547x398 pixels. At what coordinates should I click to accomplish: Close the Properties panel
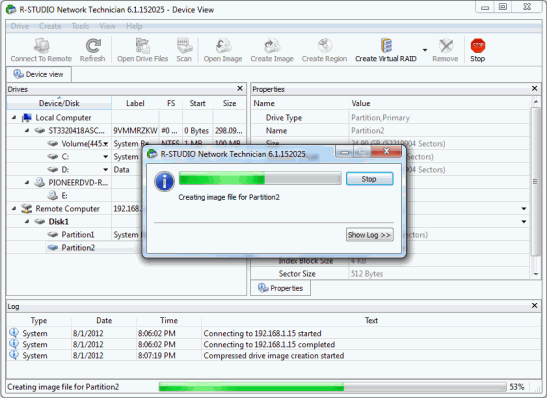click(534, 89)
